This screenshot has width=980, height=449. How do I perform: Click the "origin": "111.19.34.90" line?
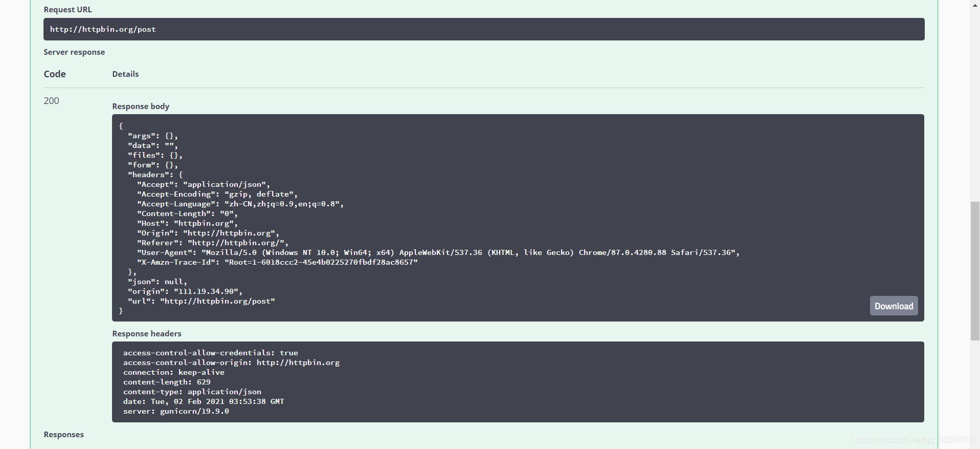point(185,291)
